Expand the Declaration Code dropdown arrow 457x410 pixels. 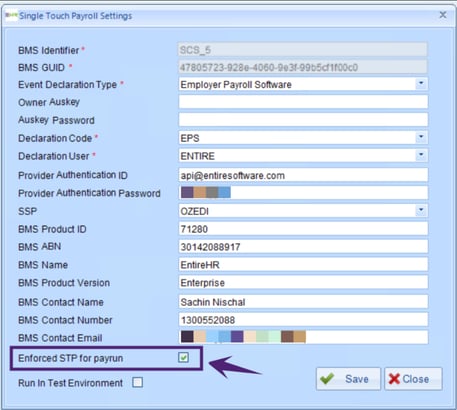coord(421,137)
